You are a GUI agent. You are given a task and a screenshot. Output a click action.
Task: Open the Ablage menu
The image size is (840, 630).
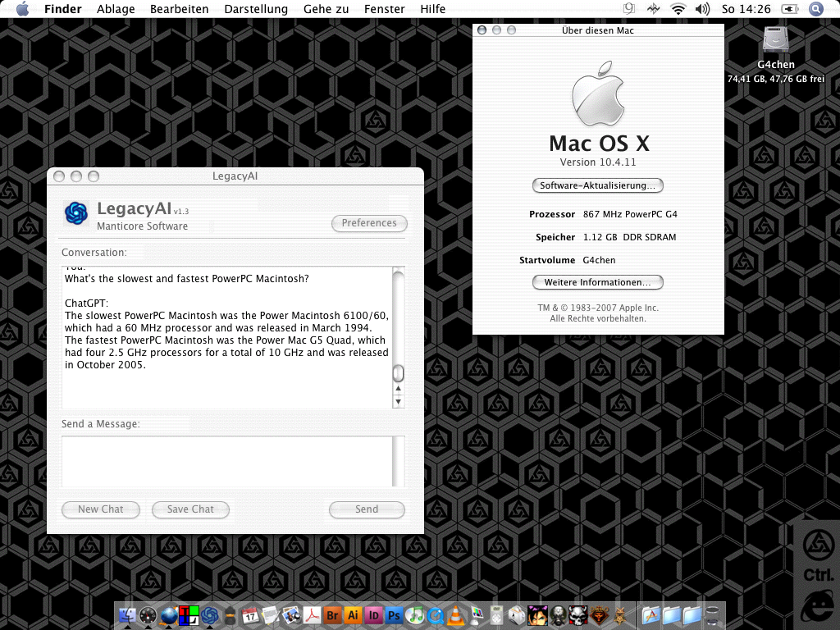tap(116, 9)
